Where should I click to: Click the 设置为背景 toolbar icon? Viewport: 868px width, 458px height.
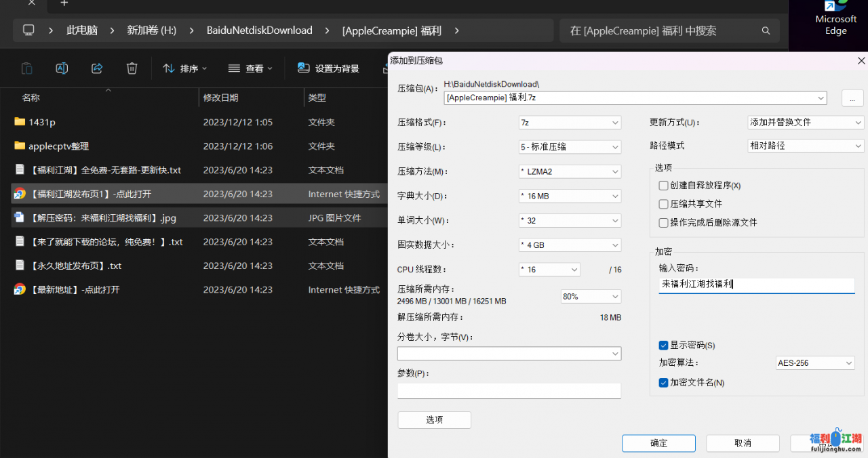tap(304, 68)
